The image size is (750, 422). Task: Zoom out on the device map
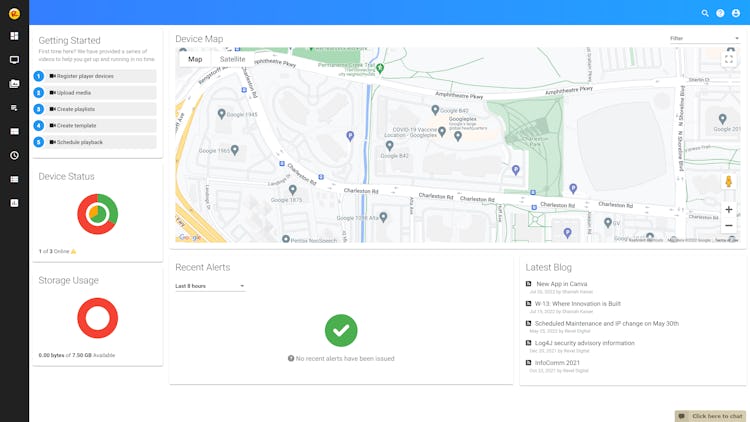coord(728,225)
